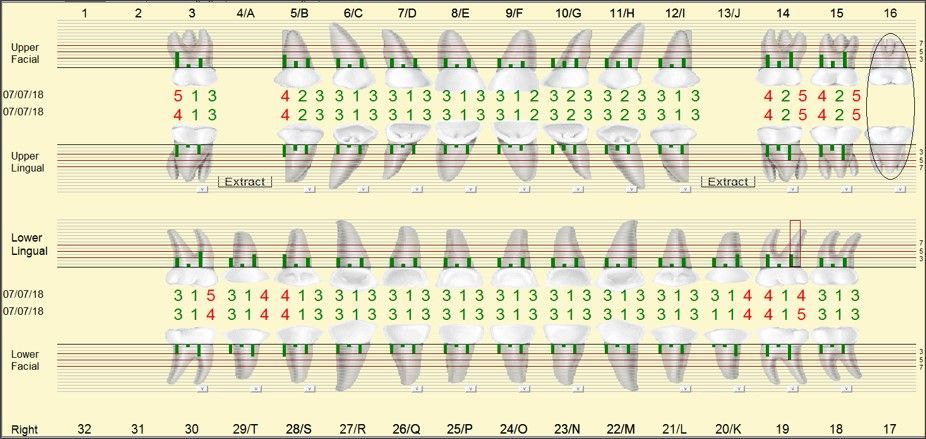The width and height of the screenshot is (926, 439).
Task: Select the upper lingual image of tooth 3
Action: pyautogui.click(x=194, y=153)
